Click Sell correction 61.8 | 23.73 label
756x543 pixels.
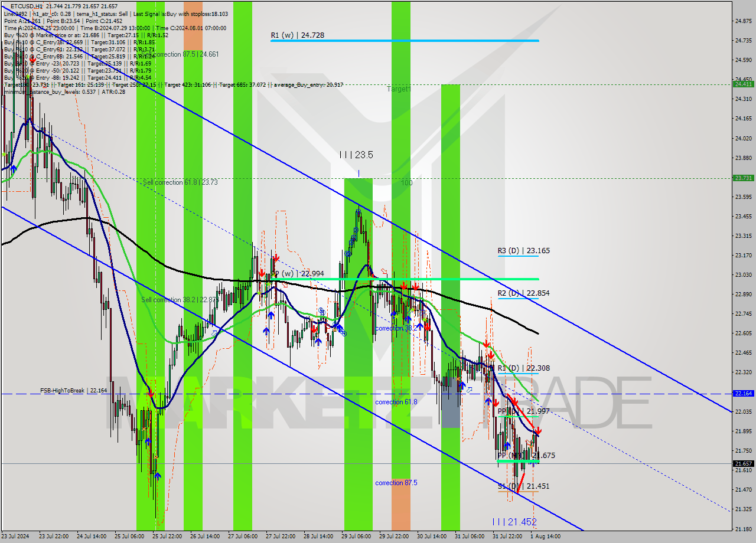pyautogui.click(x=180, y=182)
